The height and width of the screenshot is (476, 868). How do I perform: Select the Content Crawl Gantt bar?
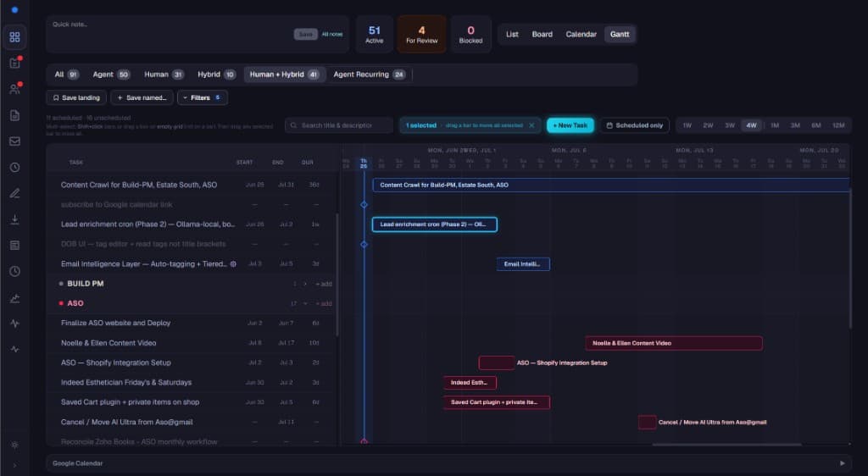click(x=611, y=185)
